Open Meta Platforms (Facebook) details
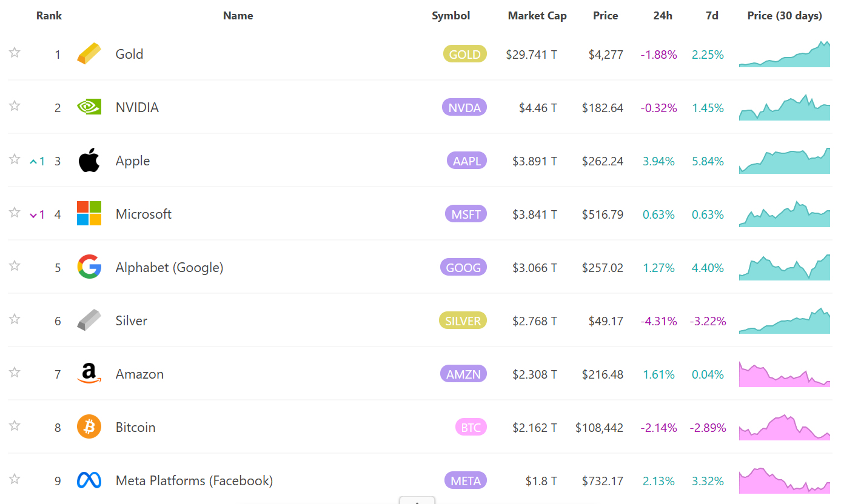Viewport: 841px width, 504px height. coord(194,480)
